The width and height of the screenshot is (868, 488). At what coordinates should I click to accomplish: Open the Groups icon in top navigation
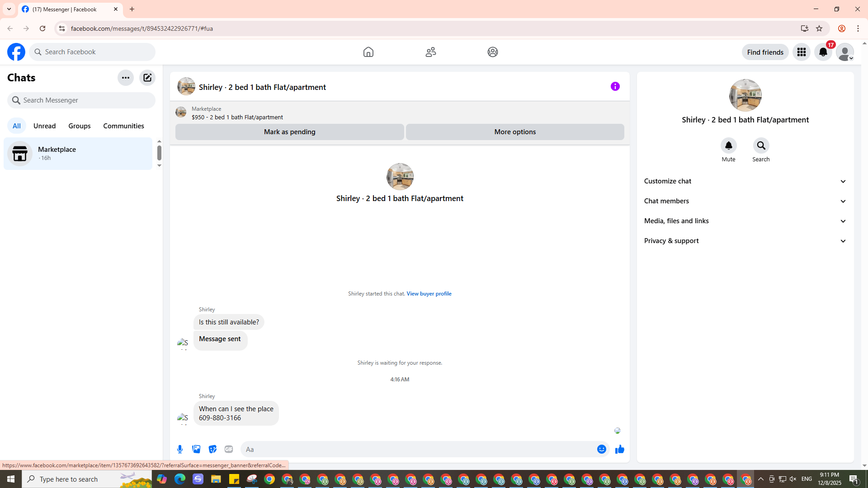493,52
